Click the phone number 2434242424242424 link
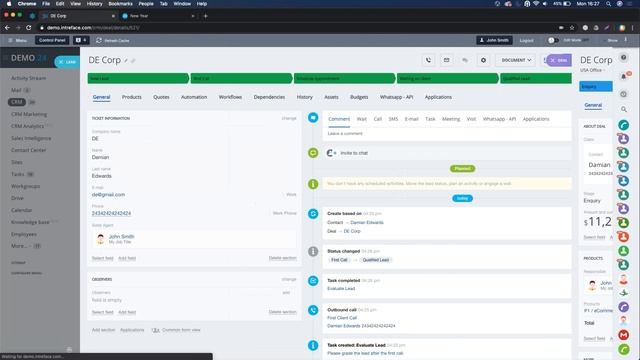Screen dimensions: 640x360 coord(111,213)
